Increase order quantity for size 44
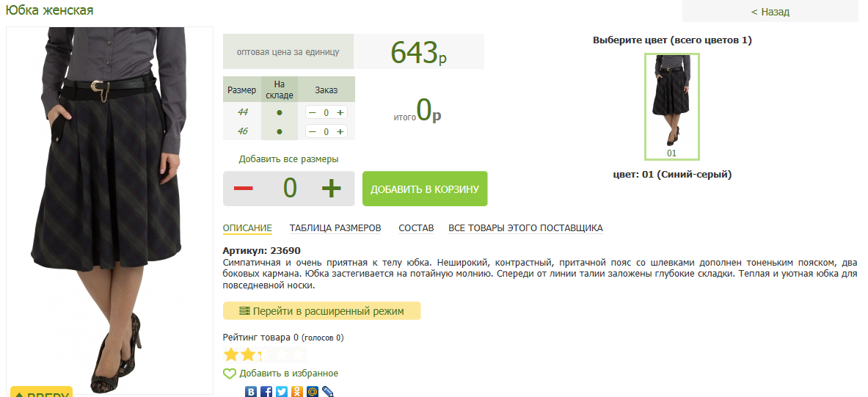Screen dimensions: 868x397 [x=340, y=112]
